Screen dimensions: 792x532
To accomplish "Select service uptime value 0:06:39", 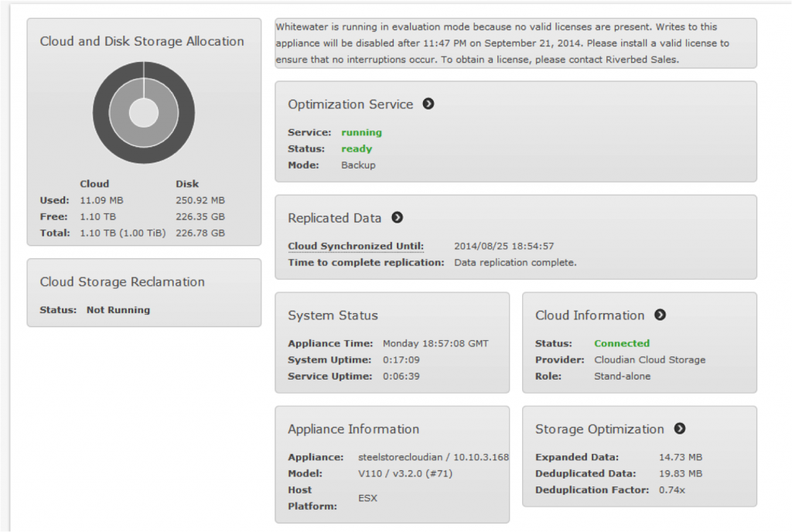I will (x=401, y=376).
